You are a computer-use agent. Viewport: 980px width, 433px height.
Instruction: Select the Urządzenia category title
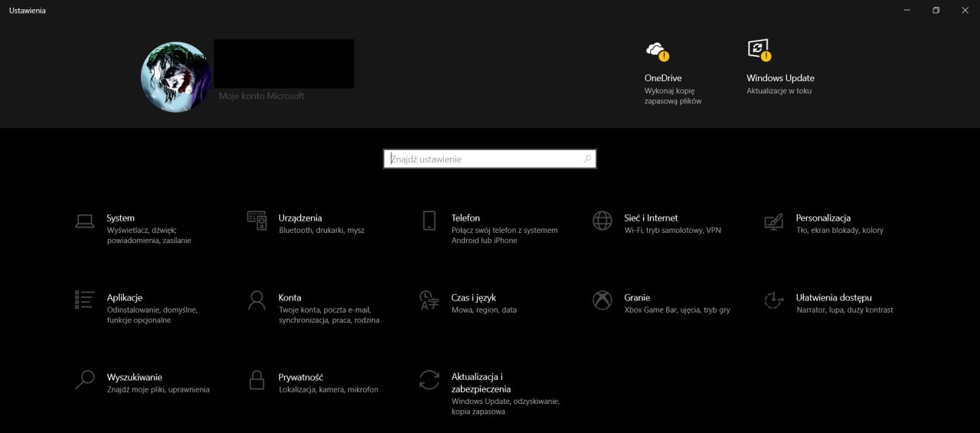click(300, 218)
